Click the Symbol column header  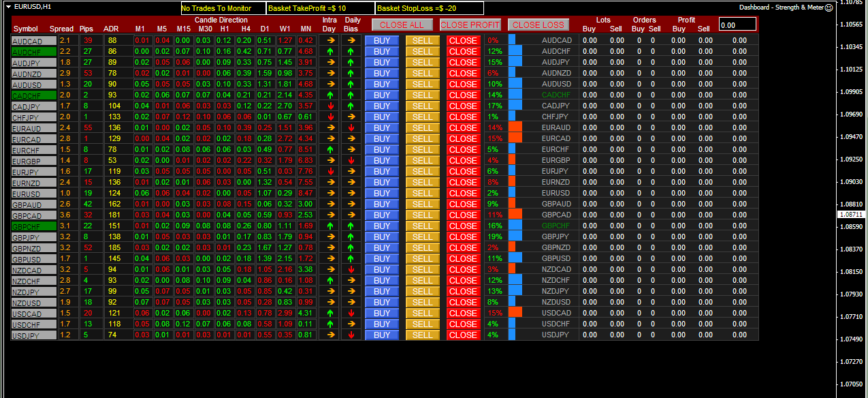(x=26, y=29)
